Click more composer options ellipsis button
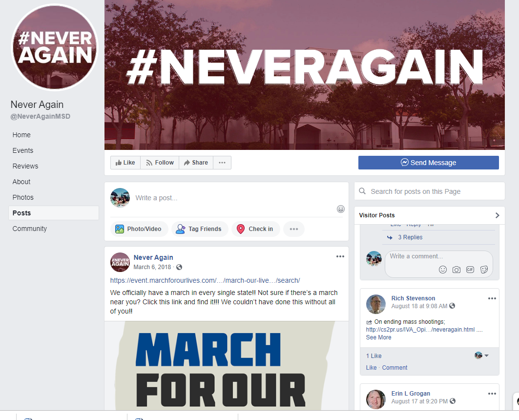Viewport: 519px width, 420px height. 294,229
